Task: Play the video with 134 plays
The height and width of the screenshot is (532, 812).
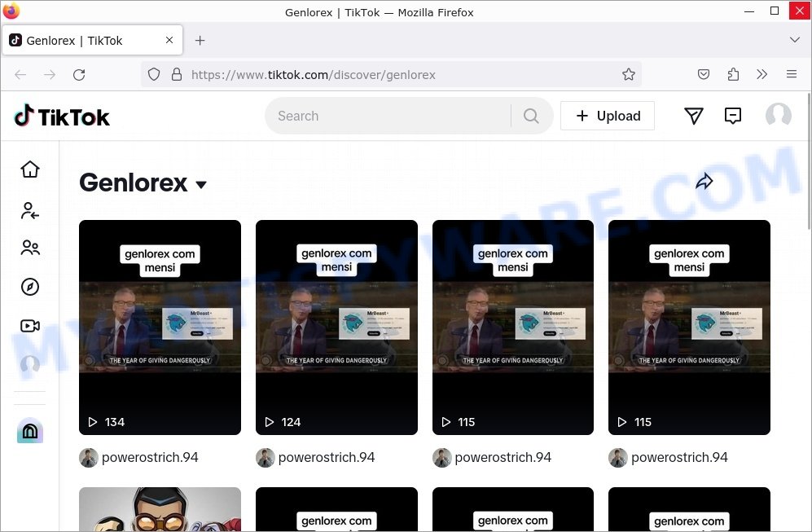Action: [x=160, y=328]
